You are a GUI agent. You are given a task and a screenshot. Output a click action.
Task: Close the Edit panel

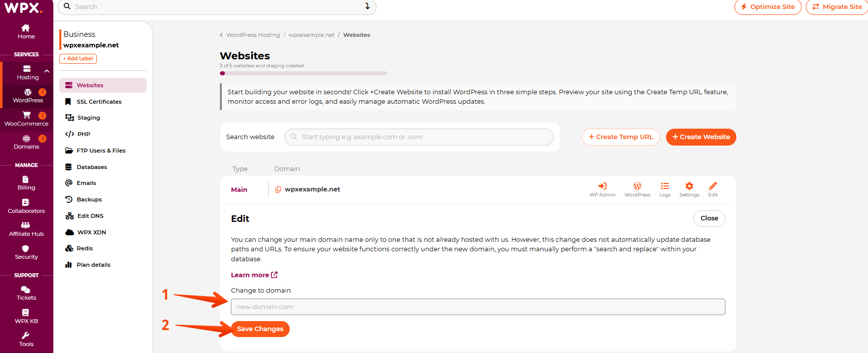(709, 218)
